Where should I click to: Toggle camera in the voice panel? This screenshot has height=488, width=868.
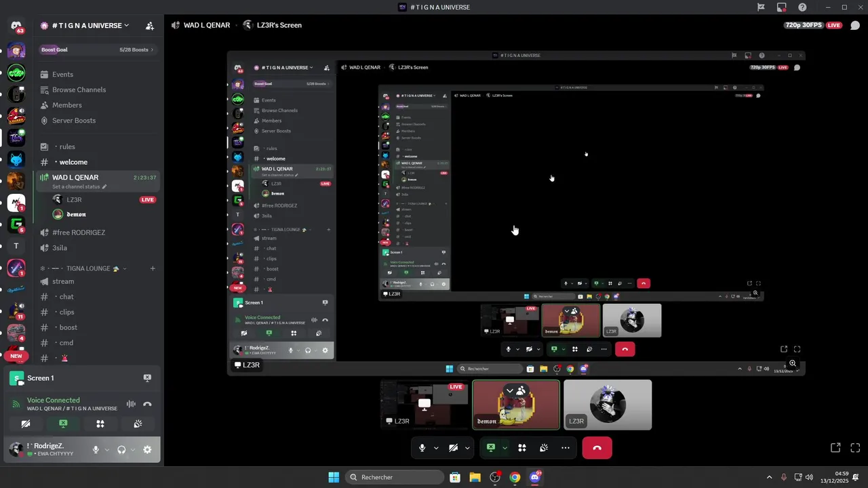pyautogui.click(x=26, y=424)
